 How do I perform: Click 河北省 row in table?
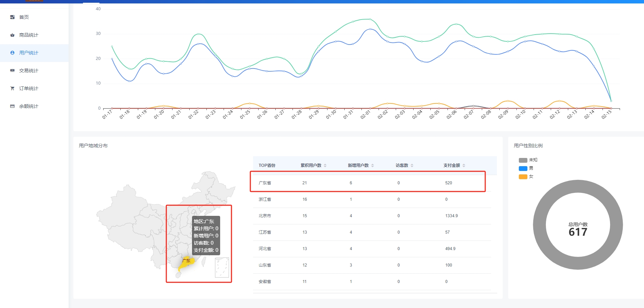coord(372,249)
